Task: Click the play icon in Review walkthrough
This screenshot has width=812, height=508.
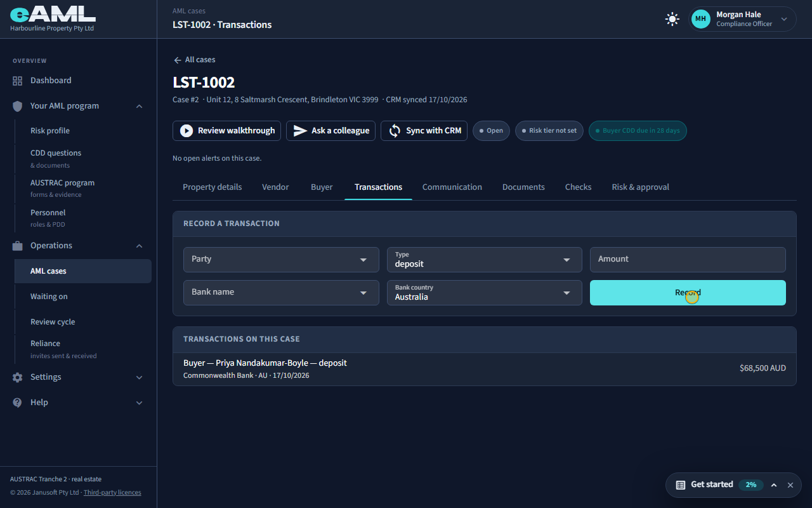Action: (187, 131)
